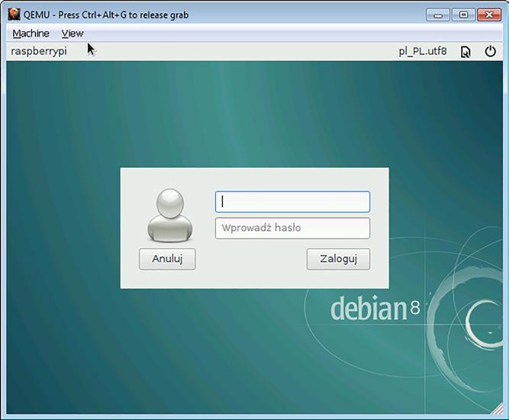Open the Machine menu
The image size is (509, 420).
31,34
